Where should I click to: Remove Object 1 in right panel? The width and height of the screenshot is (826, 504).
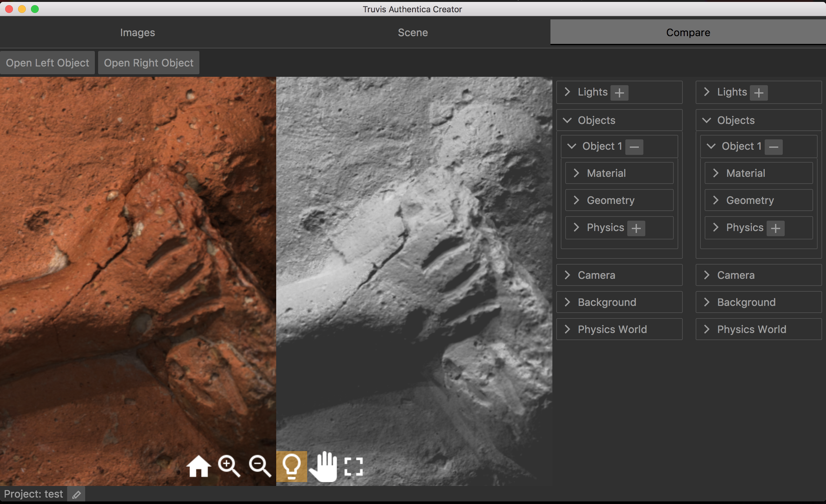coord(774,147)
